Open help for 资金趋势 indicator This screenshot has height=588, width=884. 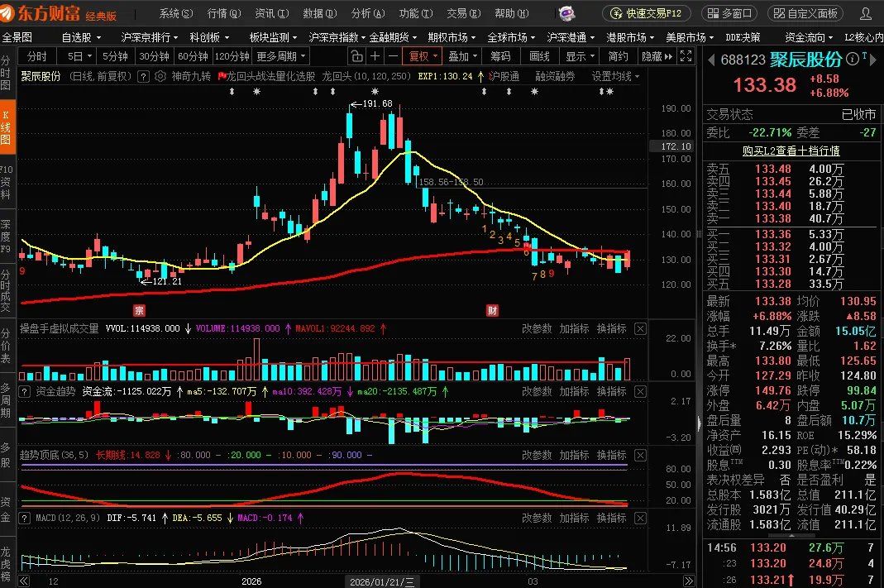pyautogui.click(x=25, y=391)
